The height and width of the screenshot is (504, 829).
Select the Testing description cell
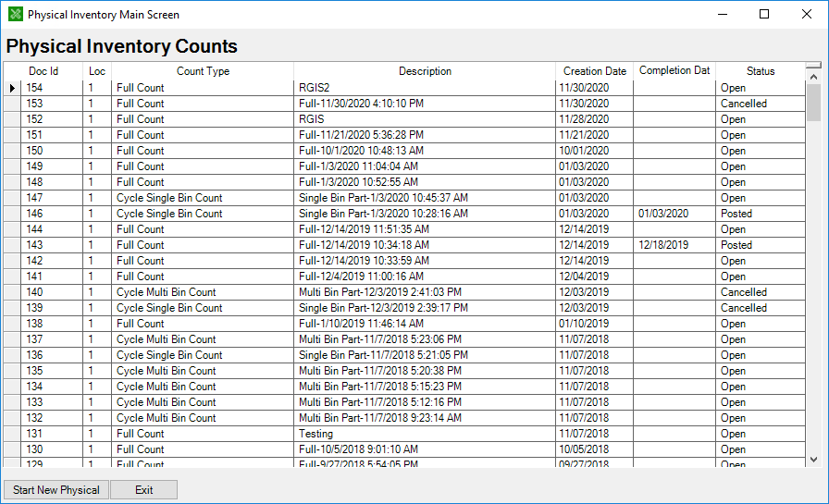coord(425,434)
